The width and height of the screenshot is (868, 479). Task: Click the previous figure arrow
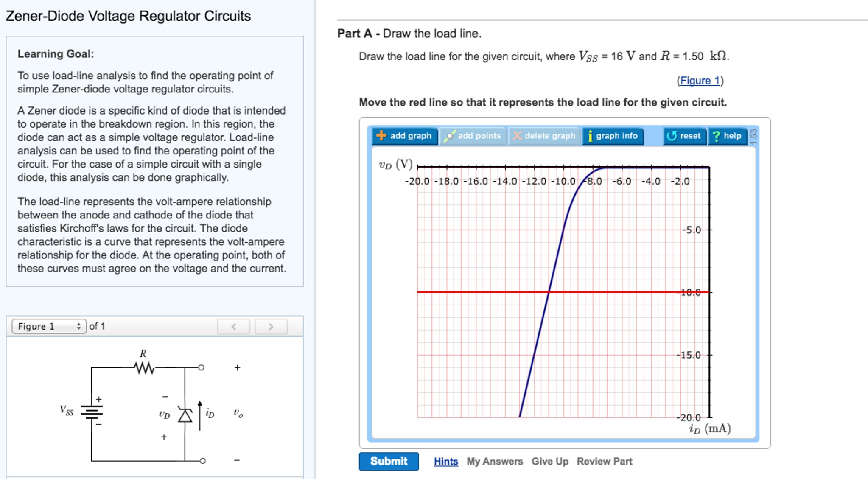click(x=234, y=326)
